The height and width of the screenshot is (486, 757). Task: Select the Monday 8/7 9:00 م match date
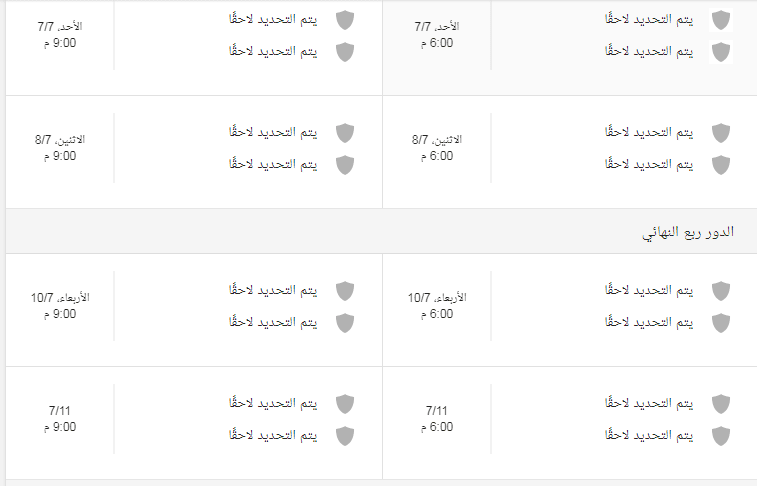click(x=60, y=148)
